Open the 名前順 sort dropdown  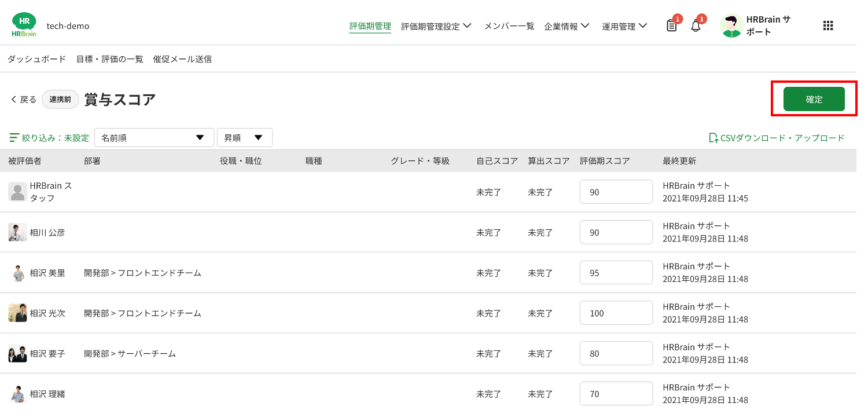point(154,138)
